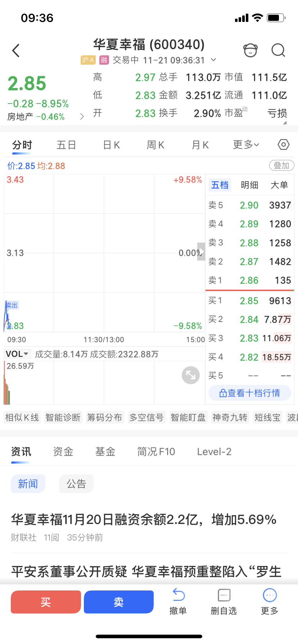
Task: Switch to 周K chart tab
Action: pos(155,145)
